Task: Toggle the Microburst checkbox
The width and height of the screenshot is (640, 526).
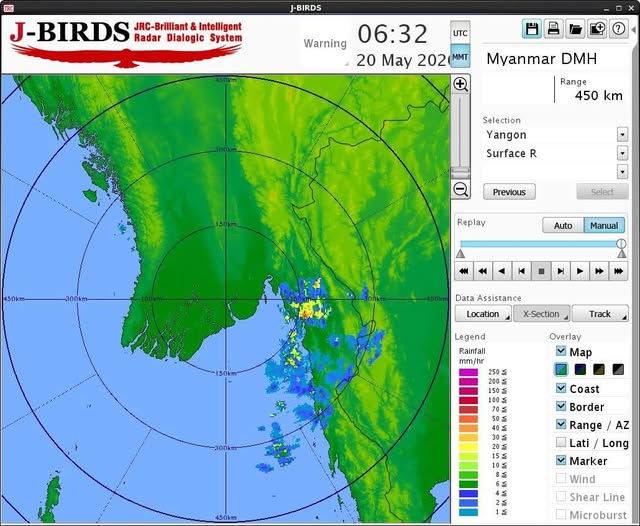Action: point(561,514)
